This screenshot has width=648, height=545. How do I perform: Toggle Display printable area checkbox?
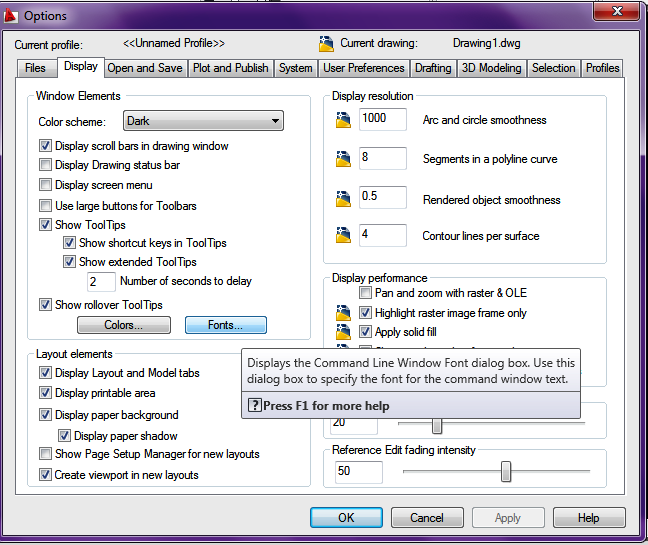click(45, 393)
